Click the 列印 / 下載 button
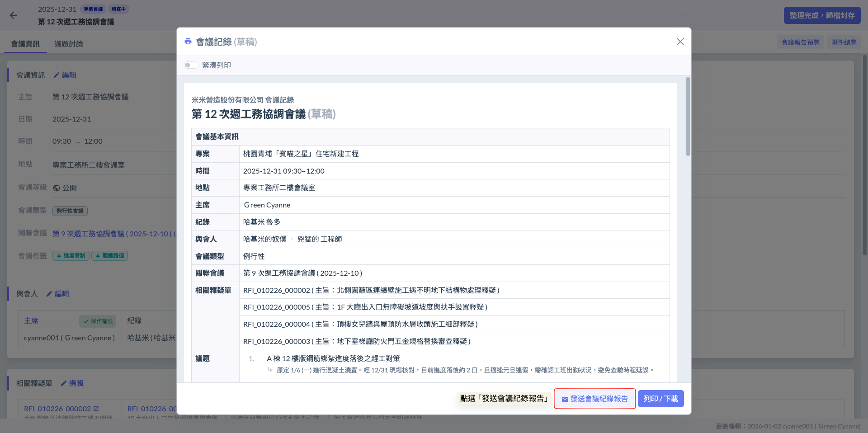868x433 pixels. tap(660, 399)
